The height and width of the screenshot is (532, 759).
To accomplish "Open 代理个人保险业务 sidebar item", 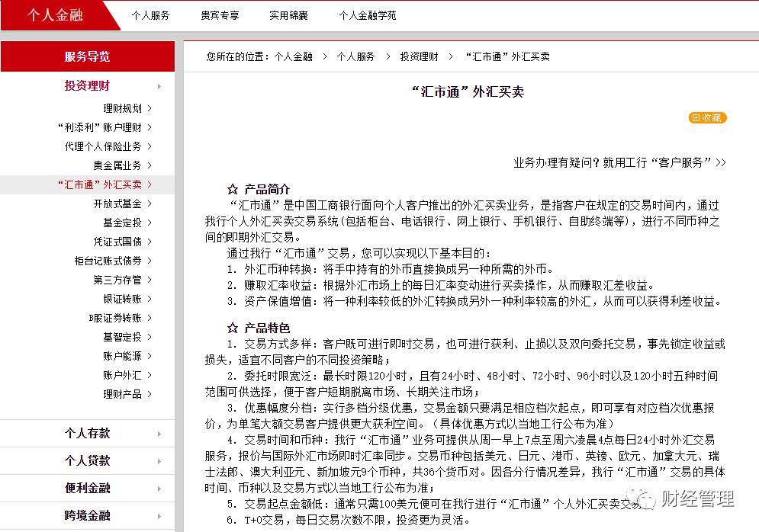I will pos(103,146).
